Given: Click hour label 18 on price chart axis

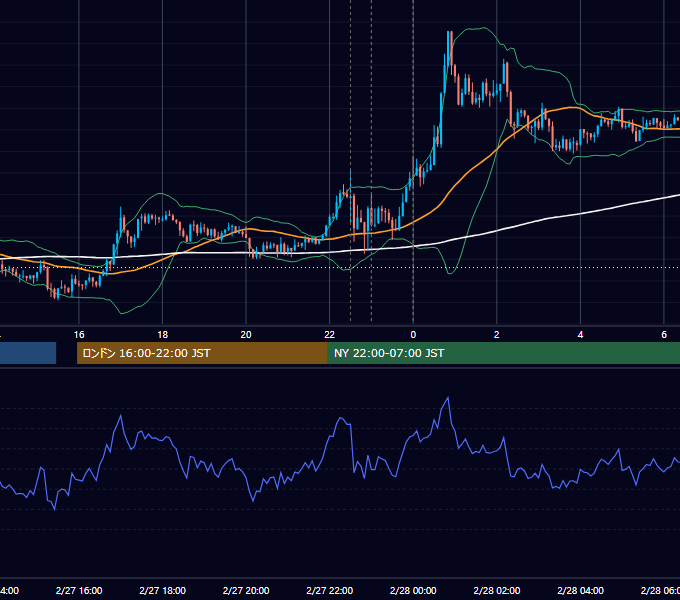Looking at the screenshot, I should click(163, 335).
